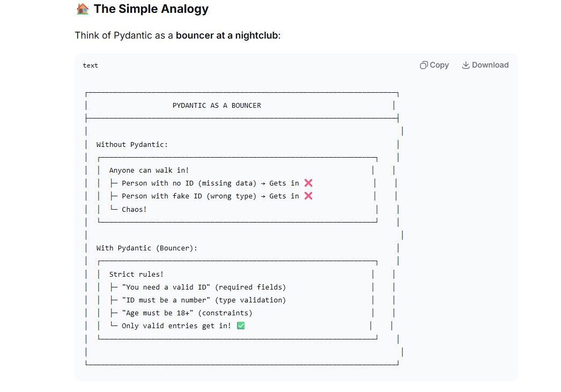561x392 pixels.
Task: Click '"ID must be a number"' entry
Action: click(x=166, y=300)
